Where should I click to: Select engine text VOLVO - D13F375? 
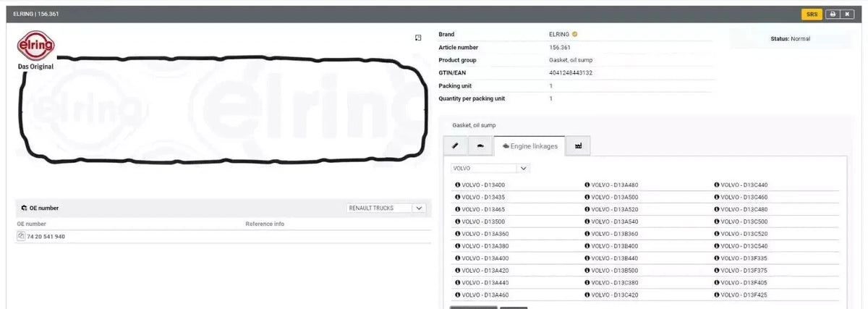pyautogui.click(x=744, y=271)
